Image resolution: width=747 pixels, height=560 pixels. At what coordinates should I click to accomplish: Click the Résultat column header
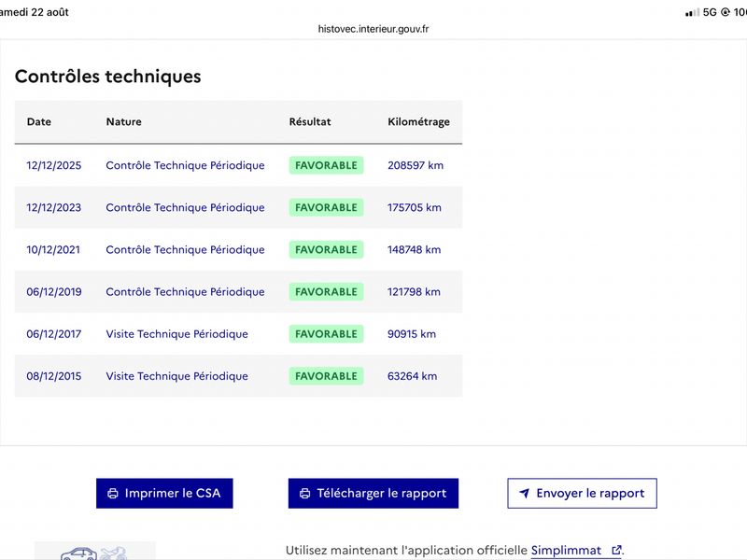pos(310,122)
